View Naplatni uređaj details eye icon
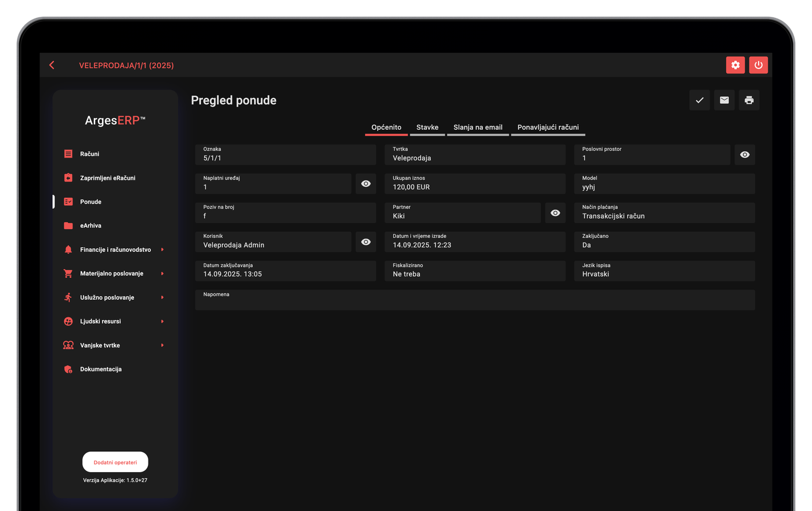The image size is (812, 511). 366,184
